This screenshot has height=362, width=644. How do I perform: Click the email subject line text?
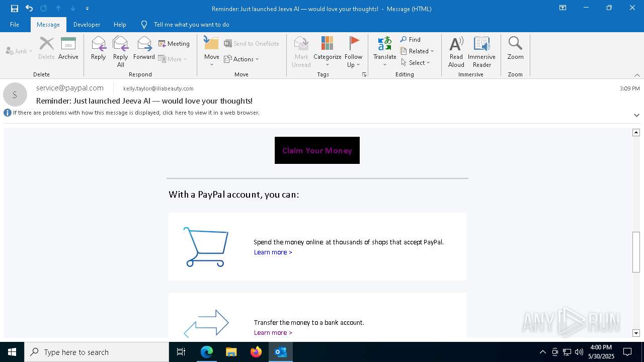coord(144,101)
